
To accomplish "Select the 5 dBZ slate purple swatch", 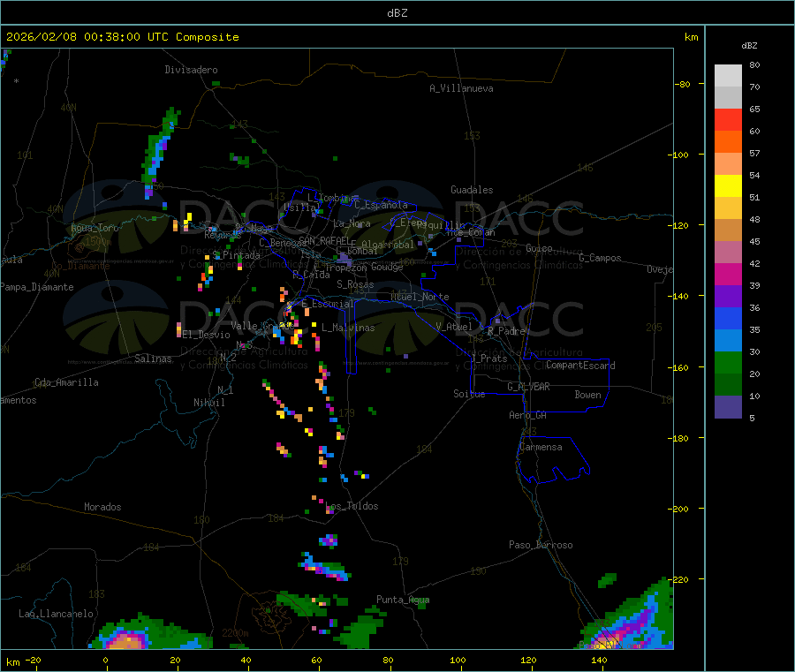I will pos(728,407).
